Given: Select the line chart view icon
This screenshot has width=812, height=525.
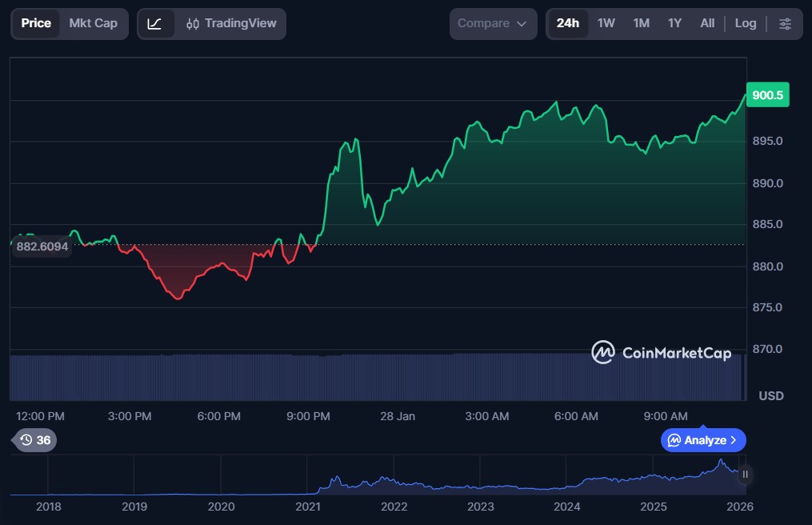Looking at the screenshot, I should (154, 24).
